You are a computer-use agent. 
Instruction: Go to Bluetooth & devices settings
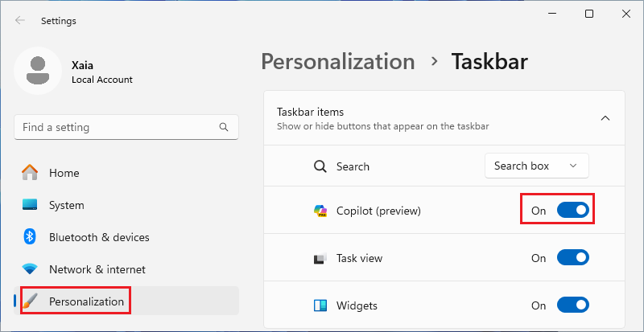[x=99, y=237]
